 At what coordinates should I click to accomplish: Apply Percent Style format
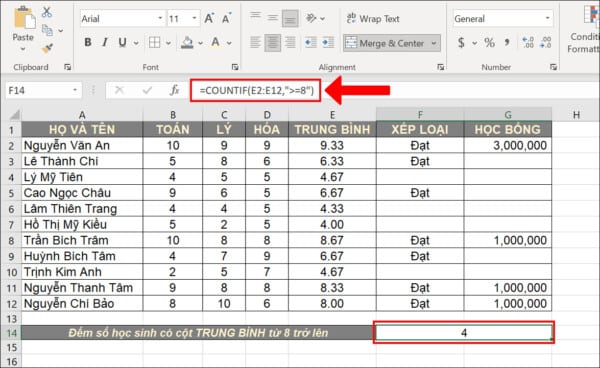pos(489,42)
